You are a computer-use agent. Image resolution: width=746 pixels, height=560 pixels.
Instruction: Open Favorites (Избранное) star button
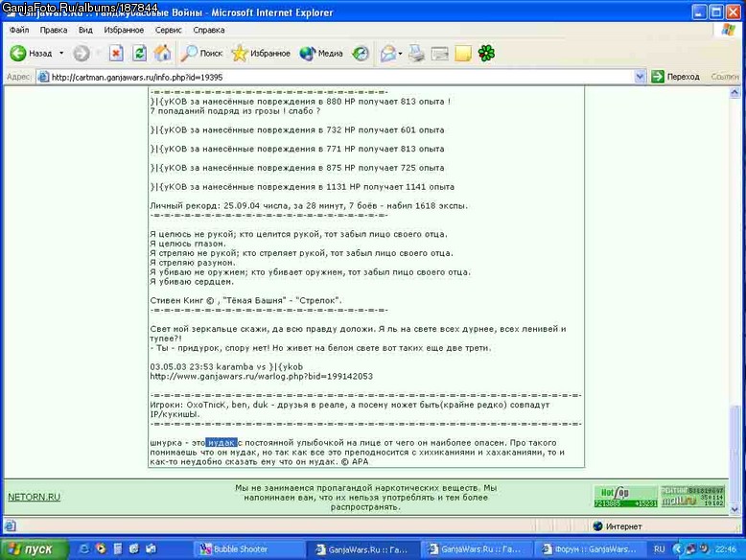261,54
